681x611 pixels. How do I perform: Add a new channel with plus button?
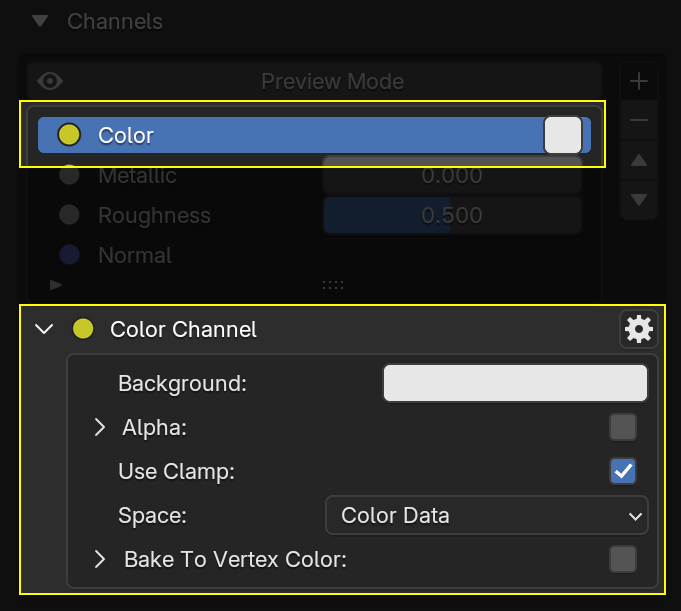tap(639, 81)
